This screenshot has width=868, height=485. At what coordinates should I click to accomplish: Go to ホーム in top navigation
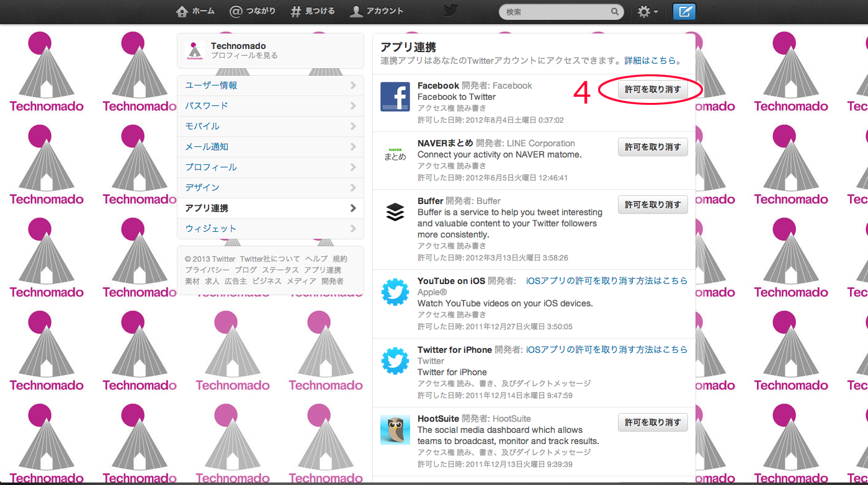(195, 11)
